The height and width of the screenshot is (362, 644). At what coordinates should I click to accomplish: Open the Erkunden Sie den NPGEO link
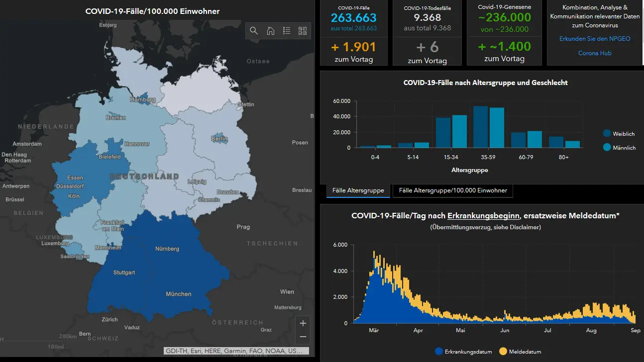tap(595, 39)
